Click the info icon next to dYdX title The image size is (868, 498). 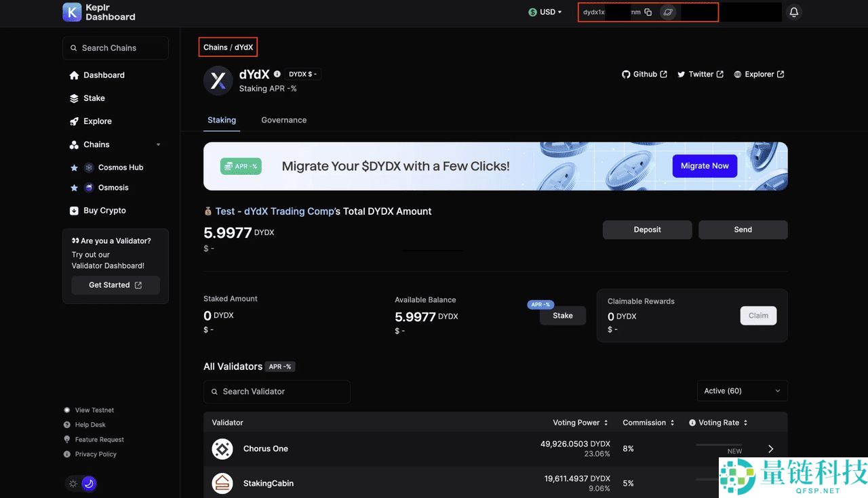tap(277, 74)
